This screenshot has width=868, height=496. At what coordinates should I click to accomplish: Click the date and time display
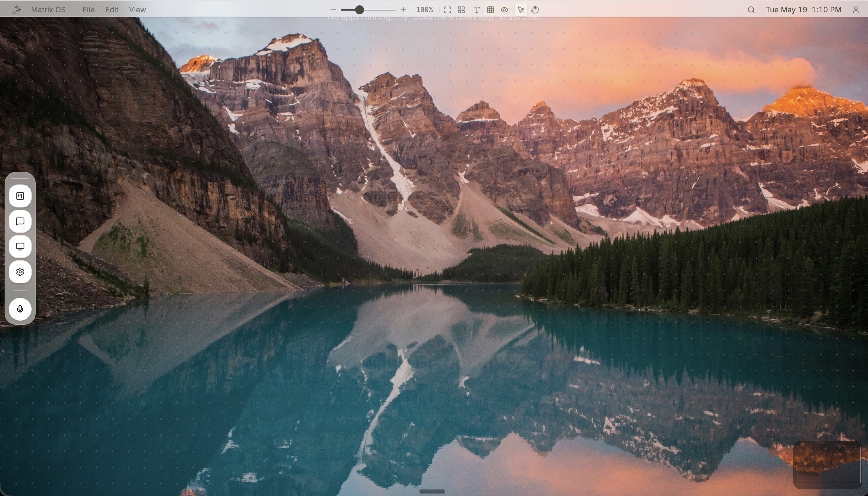[x=804, y=10]
